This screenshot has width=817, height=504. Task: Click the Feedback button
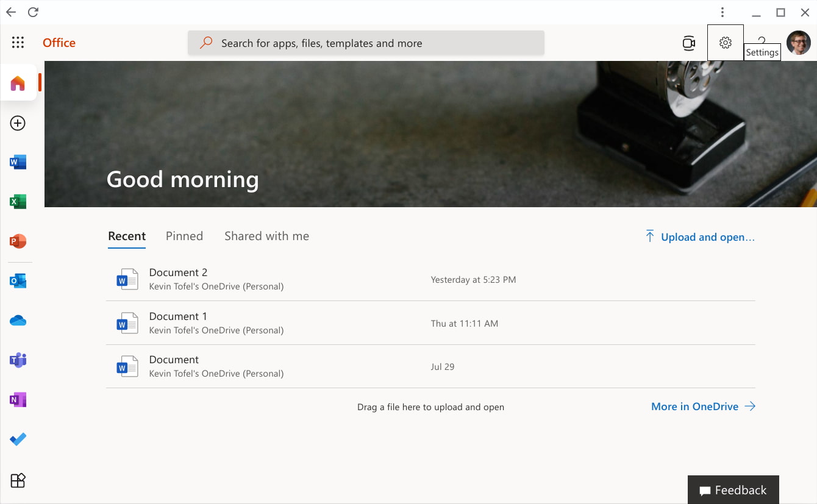click(733, 490)
